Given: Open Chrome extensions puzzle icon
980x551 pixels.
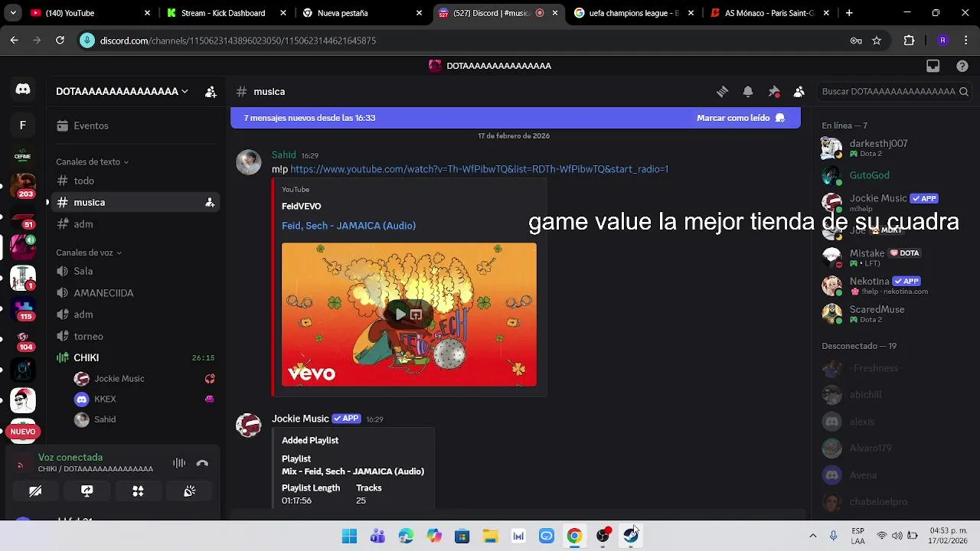Looking at the screenshot, I should pyautogui.click(x=910, y=41).
